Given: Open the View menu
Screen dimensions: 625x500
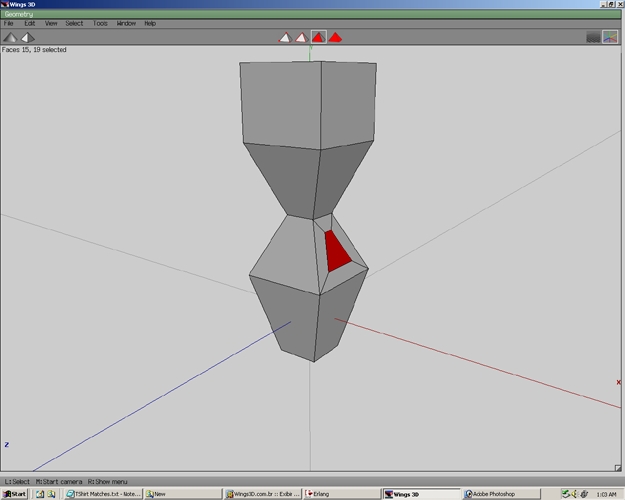Looking at the screenshot, I should coord(51,24).
